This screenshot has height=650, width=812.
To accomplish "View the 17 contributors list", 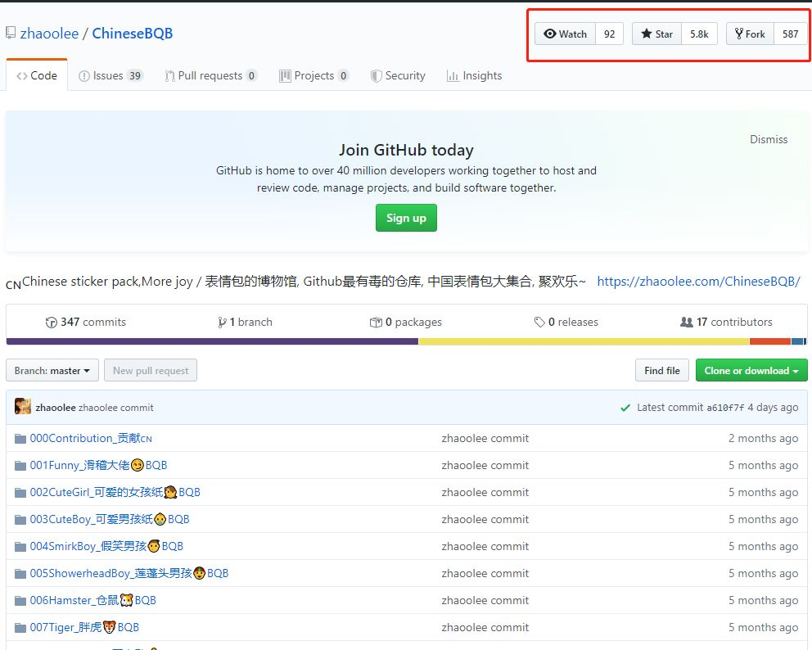I will [x=726, y=323].
